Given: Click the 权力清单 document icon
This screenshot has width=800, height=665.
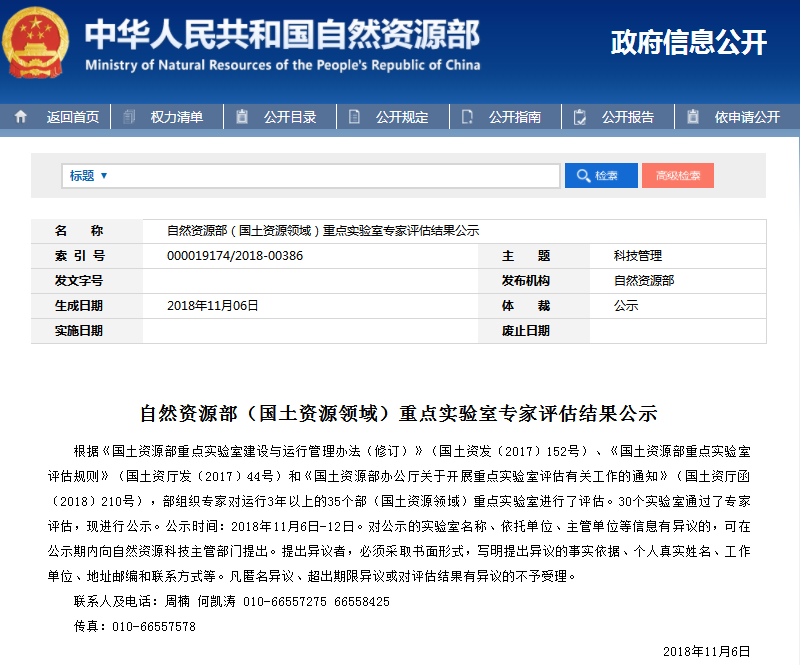Looking at the screenshot, I should [x=129, y=117].
